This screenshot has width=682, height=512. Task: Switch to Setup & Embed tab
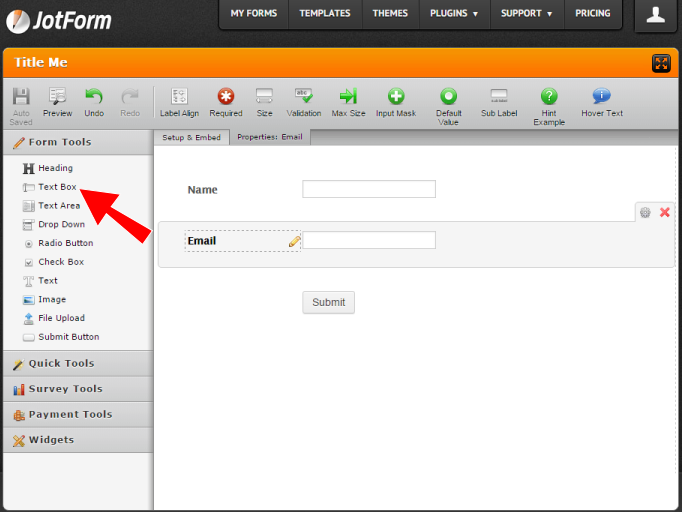click(x=191, y=137)
